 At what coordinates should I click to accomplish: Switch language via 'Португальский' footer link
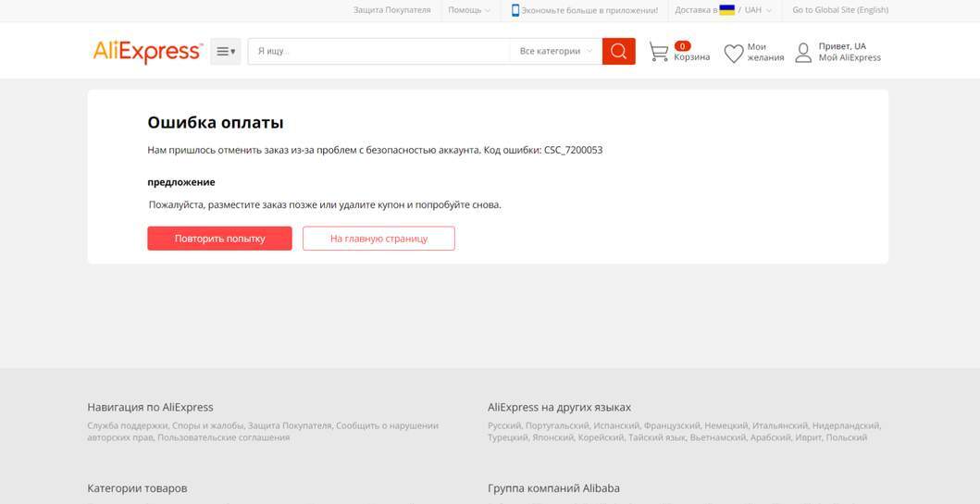tap(556, 426)
